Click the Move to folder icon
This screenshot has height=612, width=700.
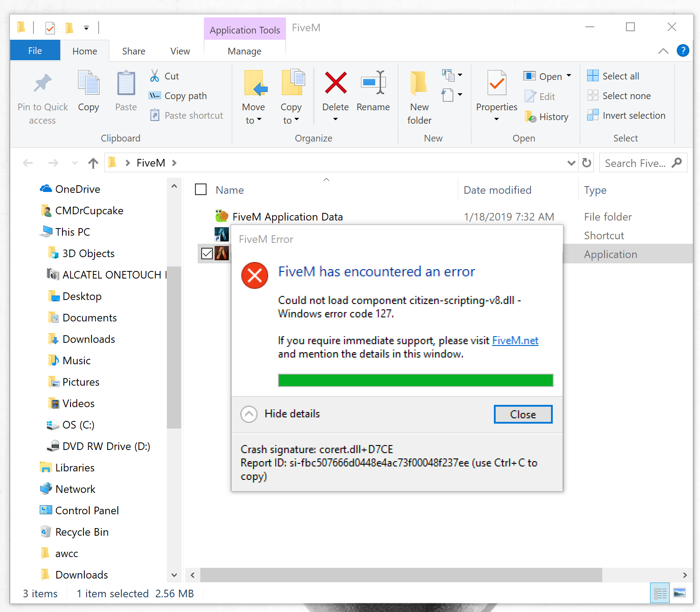[x=255, y=83]
